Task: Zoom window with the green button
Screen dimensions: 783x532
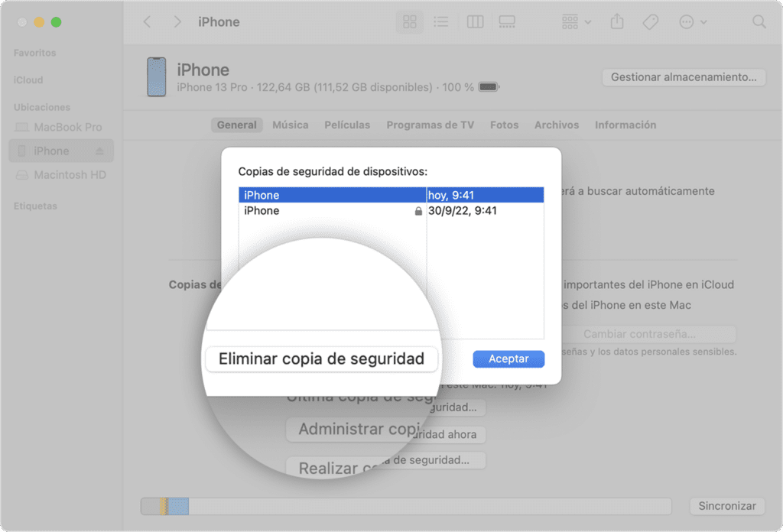Action: click(56, 22)
